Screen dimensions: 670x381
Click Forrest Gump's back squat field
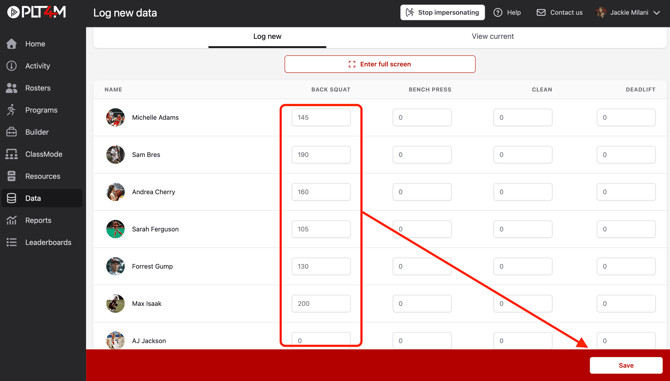tap(321, 266)
